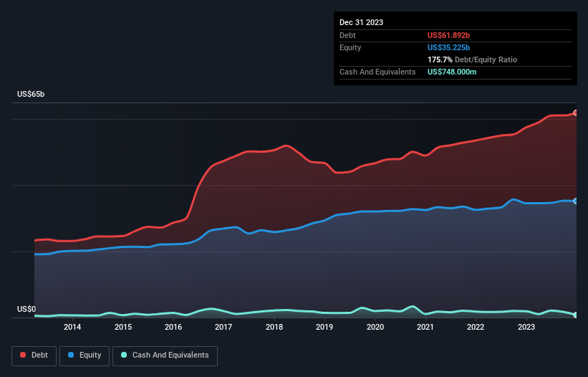Select the 2020 x-axis label
This screenshot has width=588, height=377.
point(375,327)
